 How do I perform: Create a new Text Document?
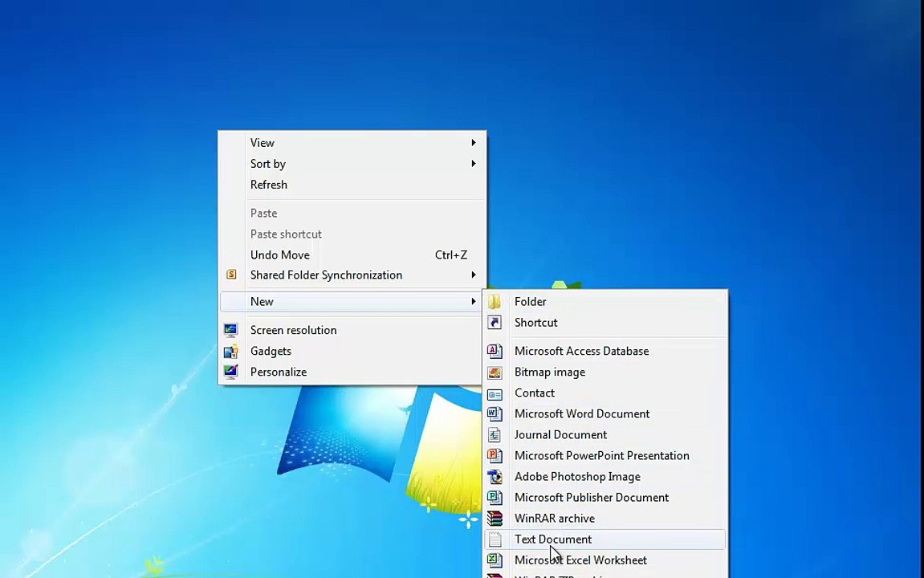605,539
